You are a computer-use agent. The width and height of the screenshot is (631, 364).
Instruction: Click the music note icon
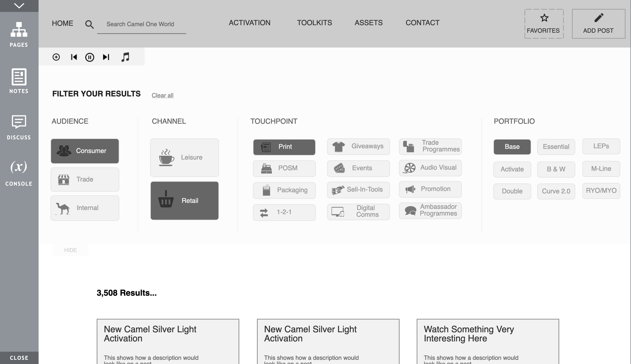125,57
